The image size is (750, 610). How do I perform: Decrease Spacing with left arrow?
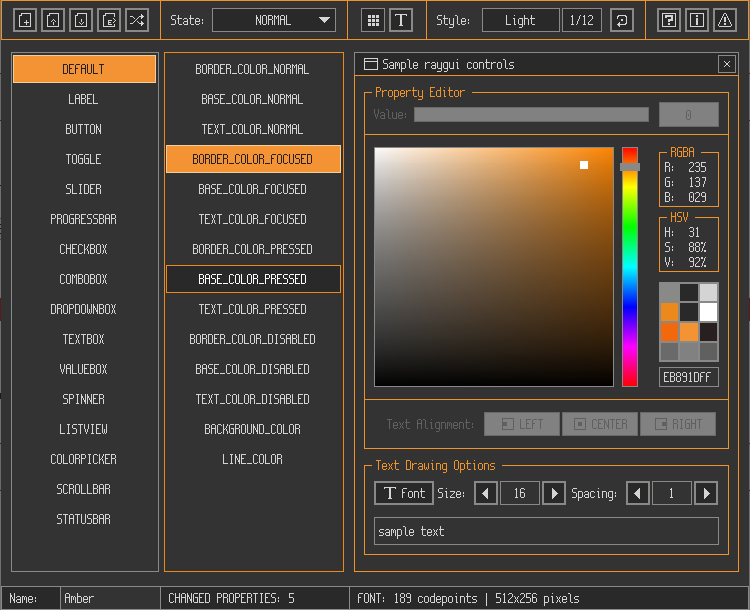point(638,493)
